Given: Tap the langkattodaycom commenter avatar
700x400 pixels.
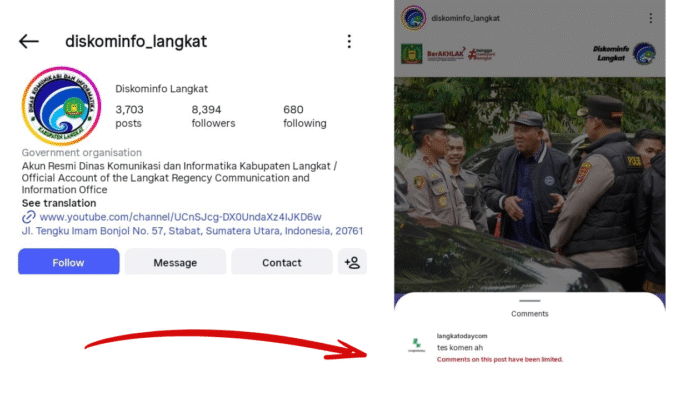Looking at the screenshot, I should coord(417,345).
